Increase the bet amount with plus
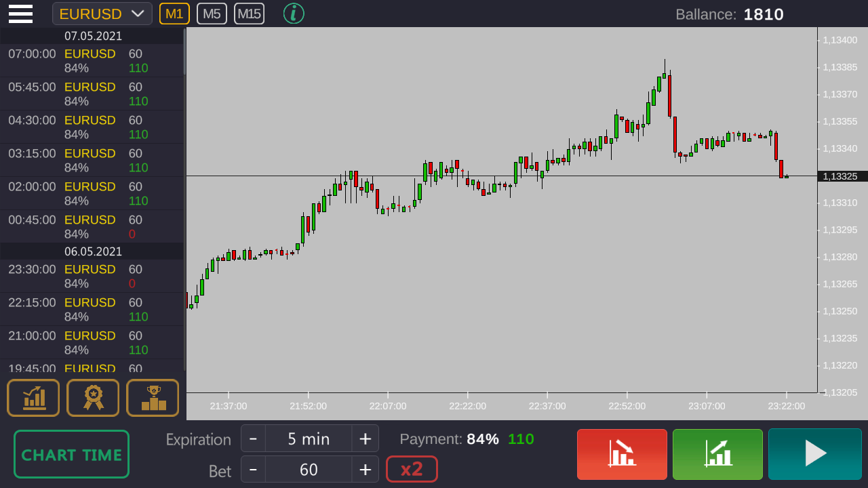Image resolution: width=868 pixels, height=488 pixels. click(x=365, y=469)
